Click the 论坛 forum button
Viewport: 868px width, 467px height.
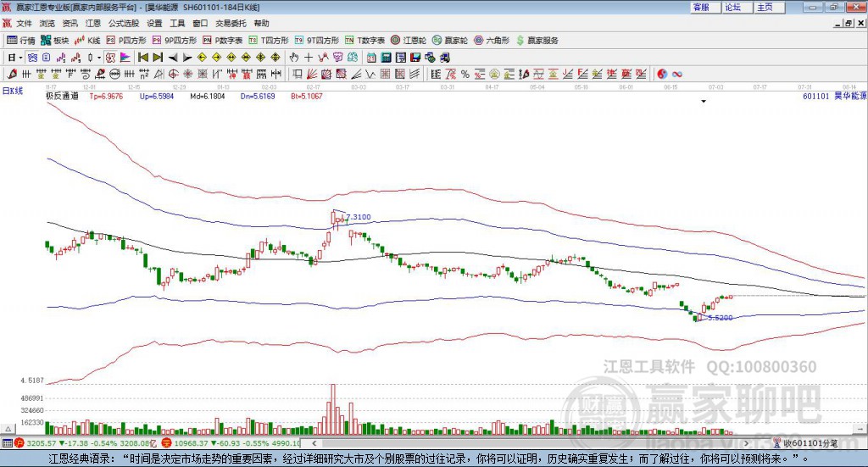[x=737, y=7]
